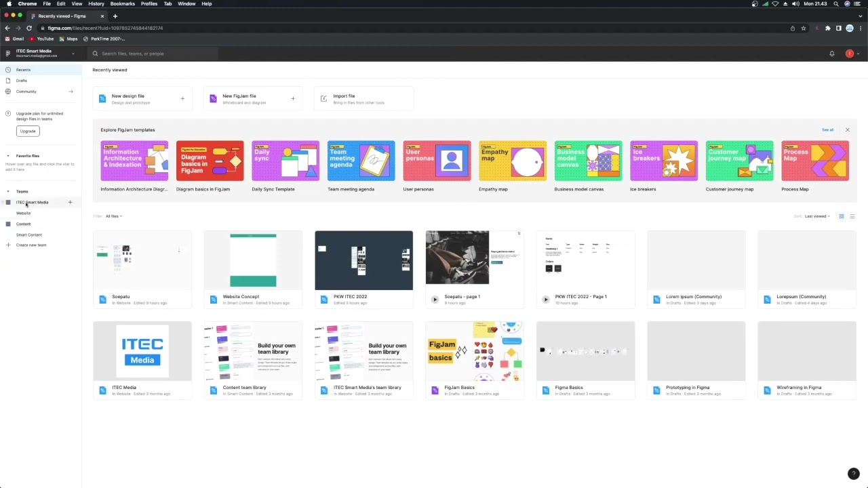The height and width of the screenshot is (488, 868).
Task: Open the red user avatar menu
Action: click(x=850, y=54)
